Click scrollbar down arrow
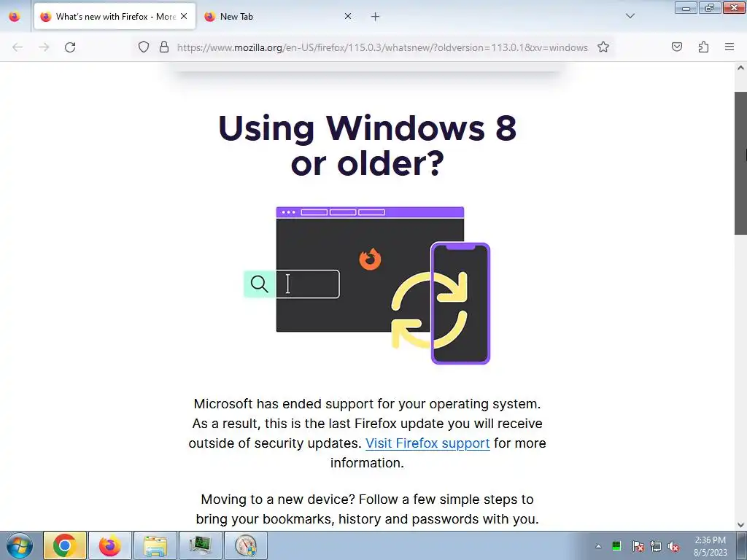747x560 pixels. (x=740, y=525)
